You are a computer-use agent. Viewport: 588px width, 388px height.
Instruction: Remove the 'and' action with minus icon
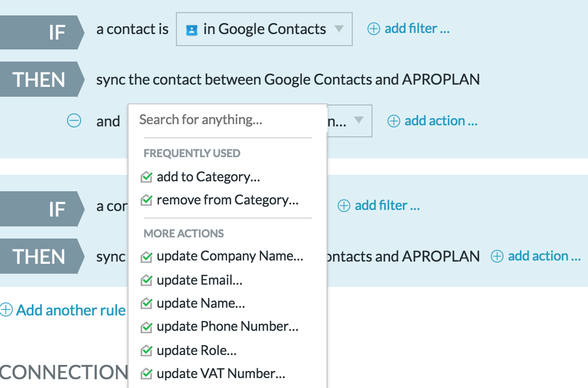tap(74, 121)
